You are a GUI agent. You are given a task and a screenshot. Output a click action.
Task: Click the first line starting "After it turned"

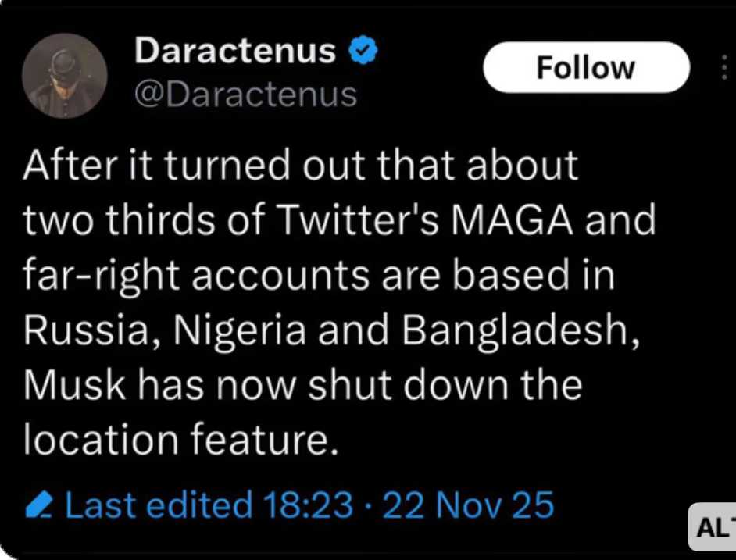pos(301,166)
